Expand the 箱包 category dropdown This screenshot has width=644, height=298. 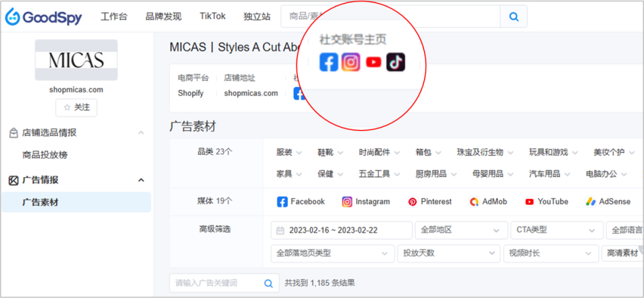click(x=428, y=153)
